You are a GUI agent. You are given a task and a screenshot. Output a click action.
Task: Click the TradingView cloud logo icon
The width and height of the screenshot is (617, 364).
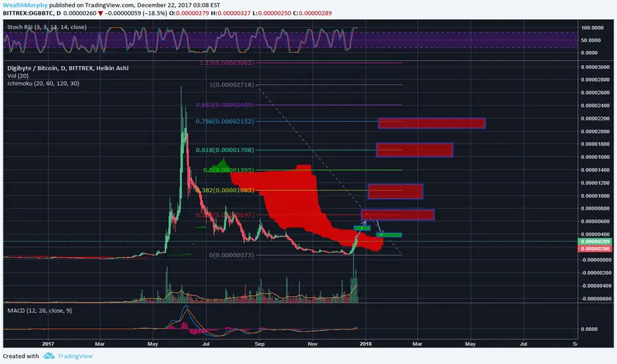tap(49, 356)
